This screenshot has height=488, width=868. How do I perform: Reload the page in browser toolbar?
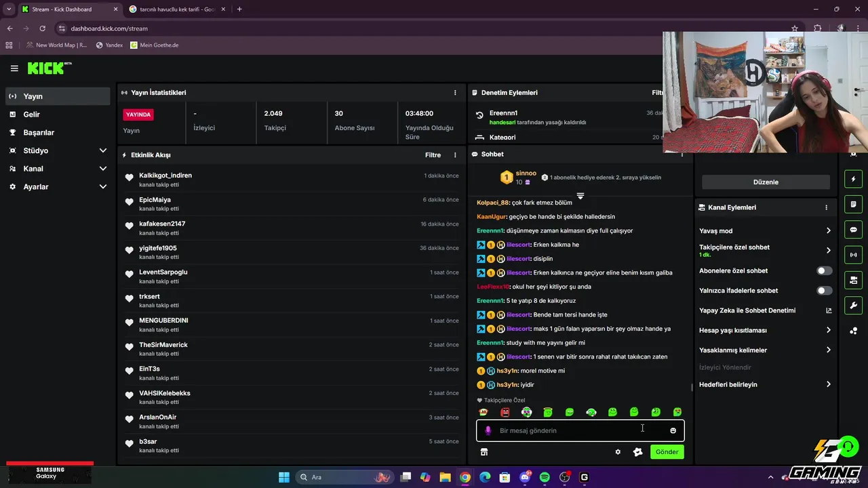tap(42, 28)
